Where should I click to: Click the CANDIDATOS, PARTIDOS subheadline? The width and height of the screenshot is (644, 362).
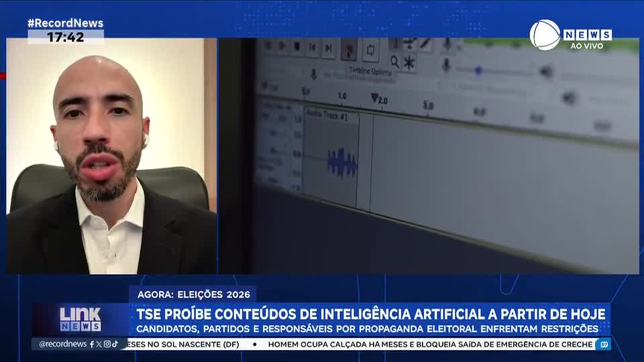(x=367, y=328)
